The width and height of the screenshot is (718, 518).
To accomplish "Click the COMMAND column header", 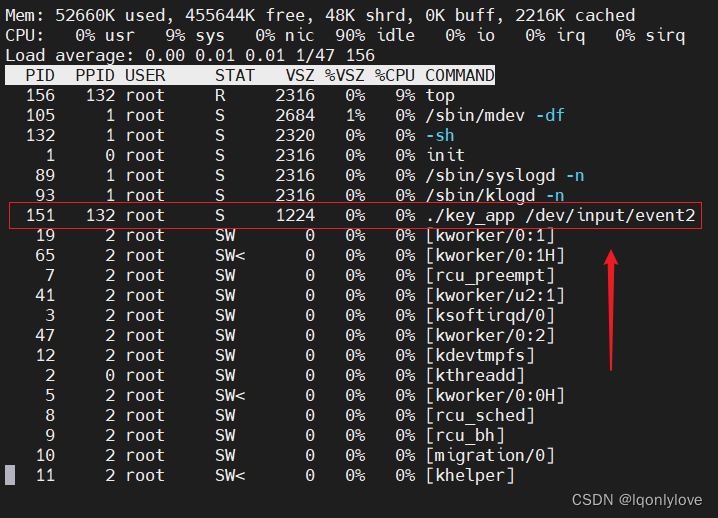I will (x=460, y=75).
